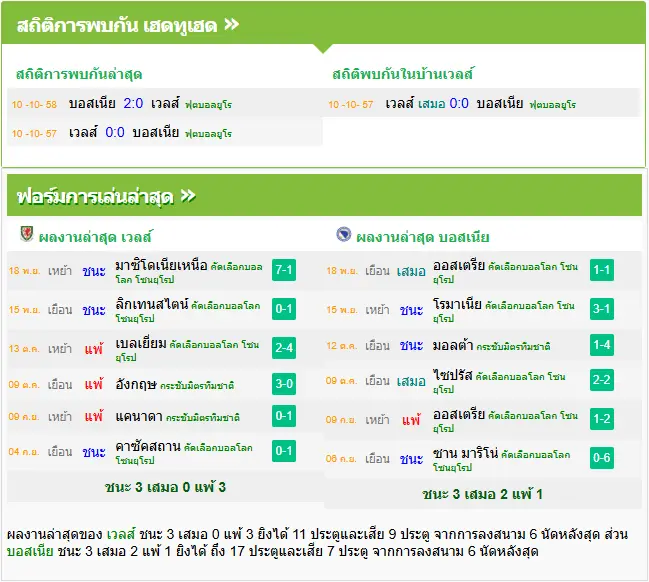
Task: Click the date 13 ต.ค. in Wales results
Action: [x=24, y=349]
